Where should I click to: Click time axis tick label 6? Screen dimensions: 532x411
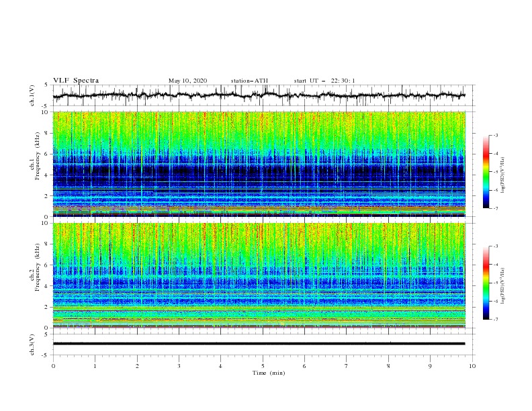(x=304, y=366)
